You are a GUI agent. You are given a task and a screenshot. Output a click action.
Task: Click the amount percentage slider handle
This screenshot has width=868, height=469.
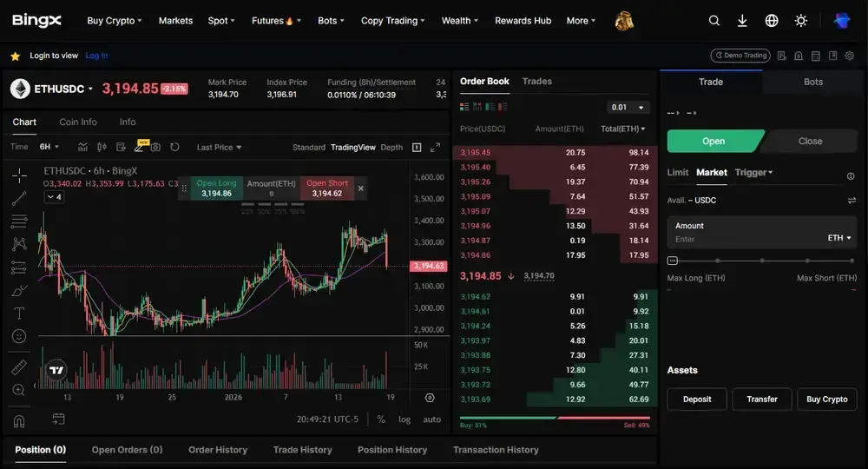tap(672, 261)
